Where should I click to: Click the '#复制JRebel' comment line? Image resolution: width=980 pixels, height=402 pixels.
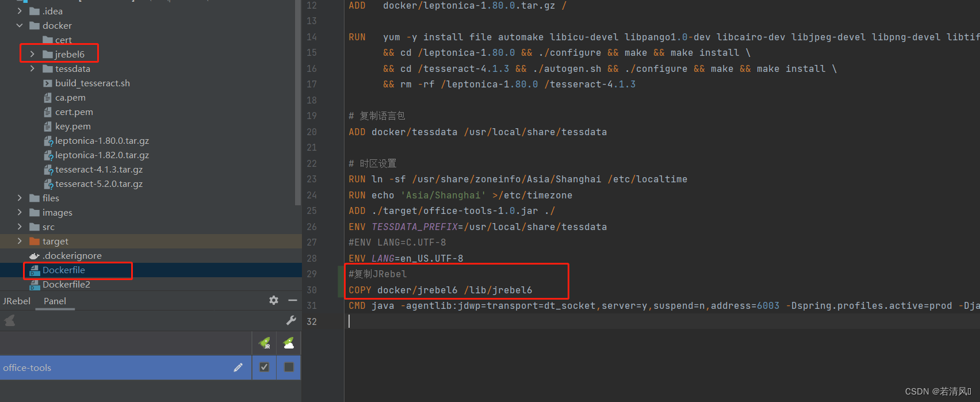pos(378,274)
